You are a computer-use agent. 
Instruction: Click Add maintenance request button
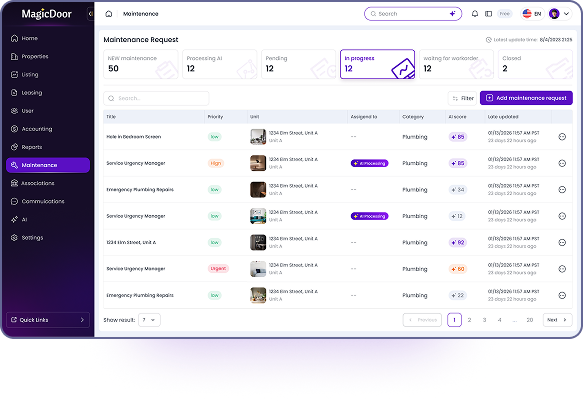[x=526, y=98]
